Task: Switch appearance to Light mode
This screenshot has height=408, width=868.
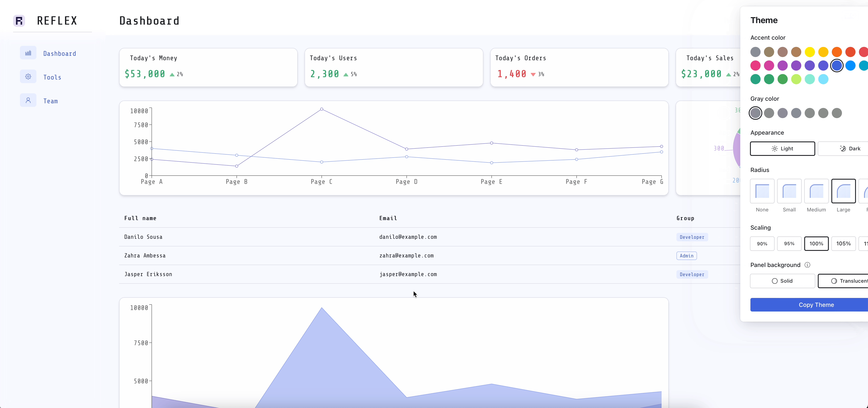Action: click(x=782, y=149)
